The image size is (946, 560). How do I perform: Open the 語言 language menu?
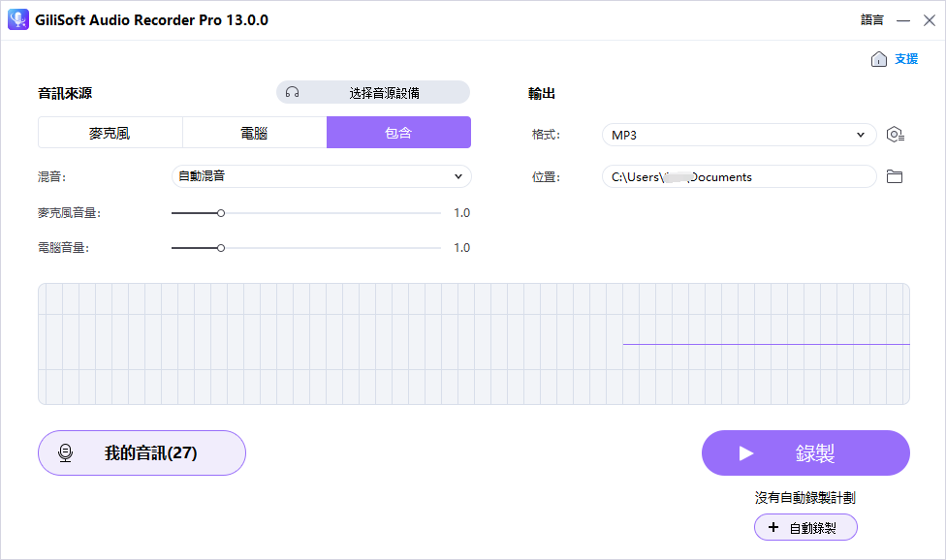pos(872,20)
